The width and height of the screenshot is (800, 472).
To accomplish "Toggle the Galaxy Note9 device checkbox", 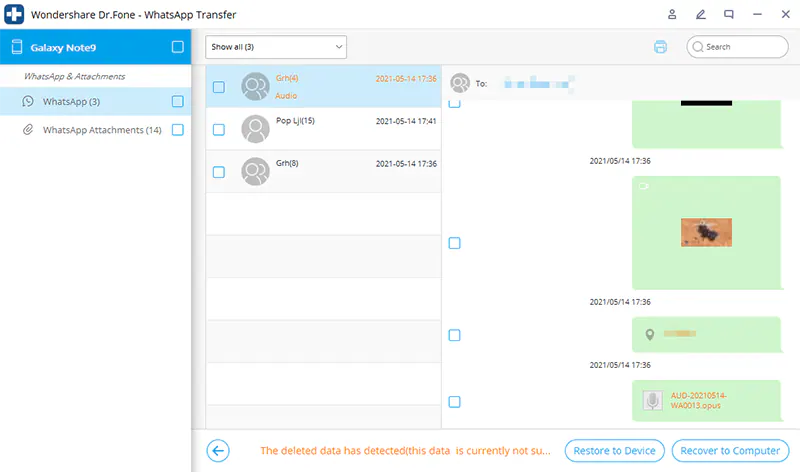I will tap(178, 47).
